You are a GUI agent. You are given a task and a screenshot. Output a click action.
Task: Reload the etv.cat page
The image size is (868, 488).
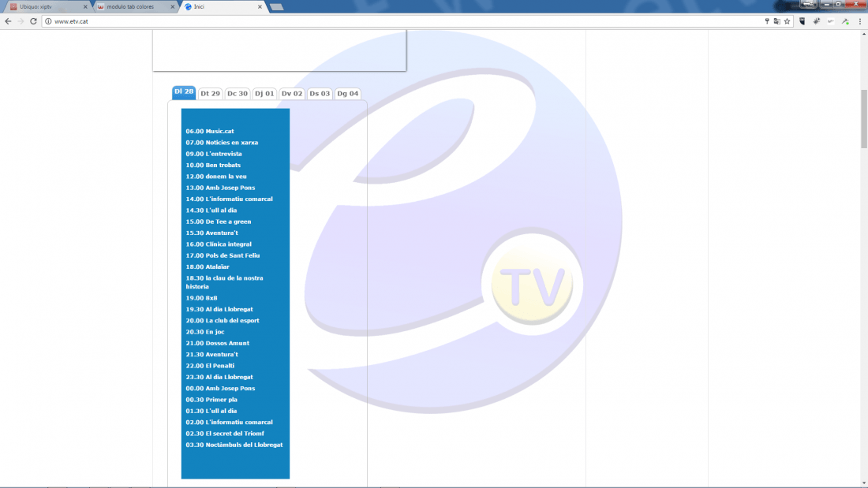[33, 21]
